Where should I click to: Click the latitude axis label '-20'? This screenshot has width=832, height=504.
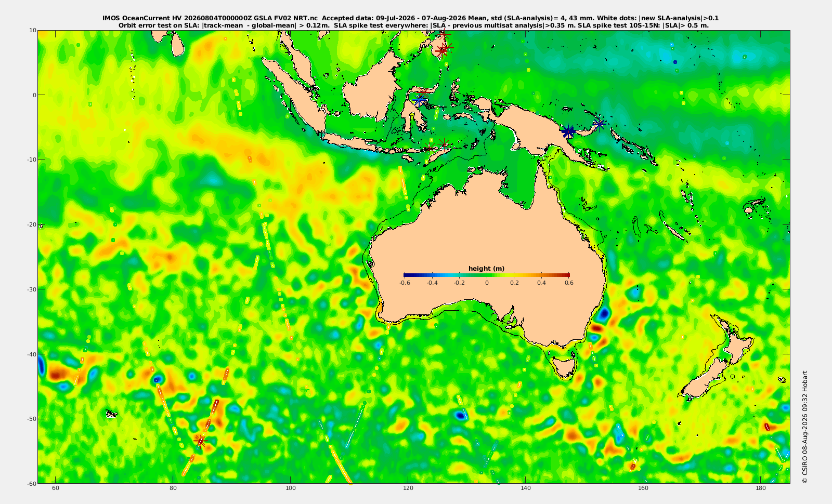point(31,224)
